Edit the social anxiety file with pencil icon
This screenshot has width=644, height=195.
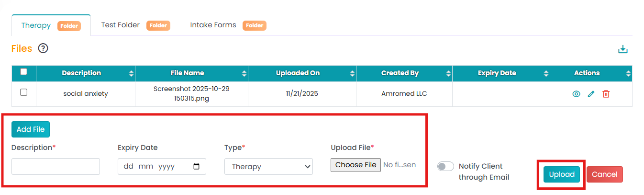(x=591, y=94)
